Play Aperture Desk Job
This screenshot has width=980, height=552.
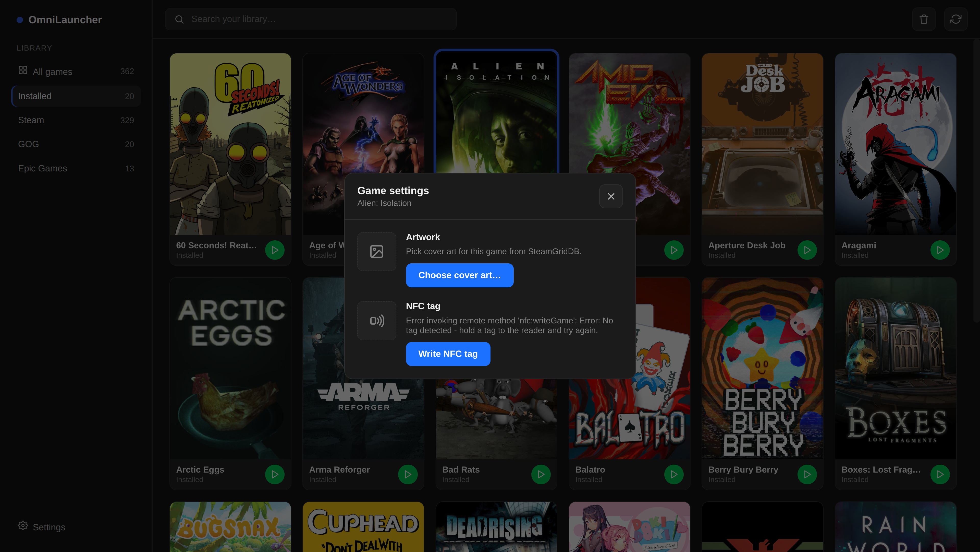pyautogui.click(x=807, y=250)
